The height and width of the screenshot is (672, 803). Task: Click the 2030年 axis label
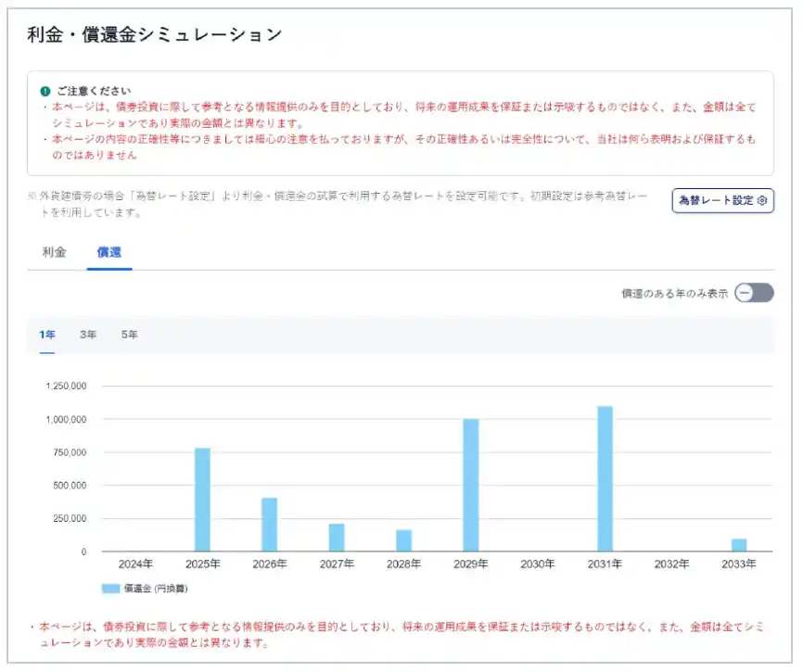(x=538, y=564)
